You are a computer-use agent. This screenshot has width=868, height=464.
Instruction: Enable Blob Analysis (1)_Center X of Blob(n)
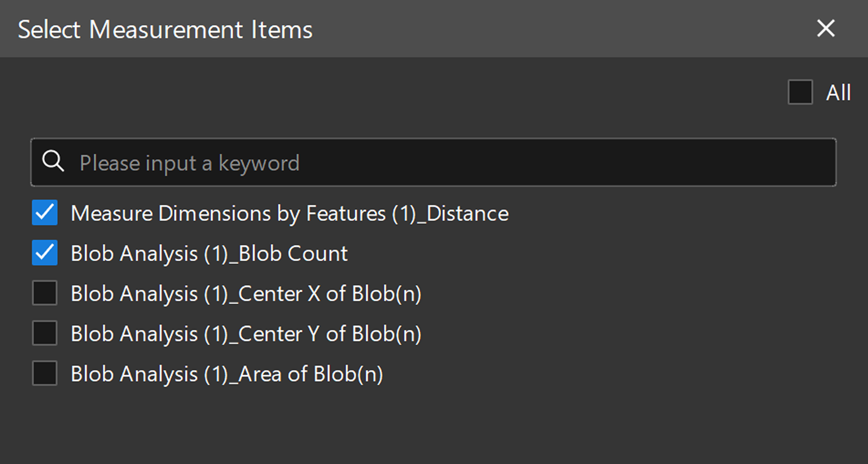[44, 293]
